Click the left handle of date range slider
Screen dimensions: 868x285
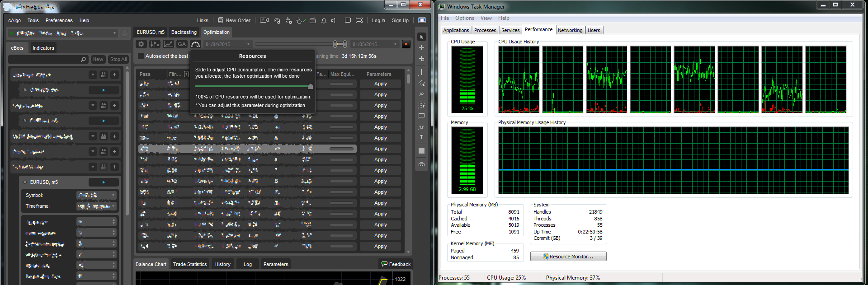tap(335, 44)
